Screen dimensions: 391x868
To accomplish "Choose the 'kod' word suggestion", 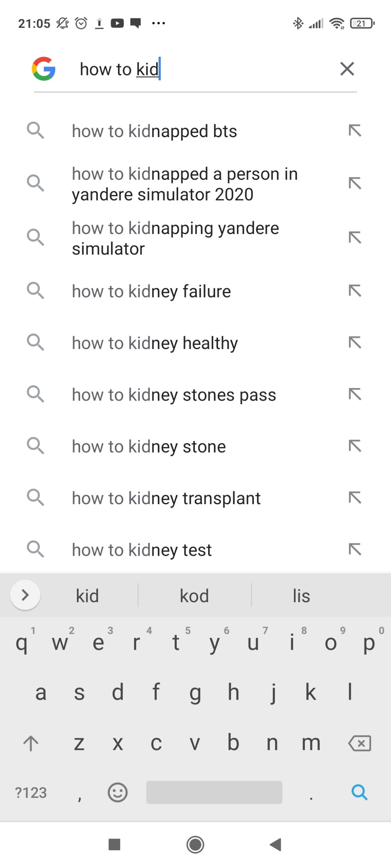I will click(x=194, y=596).
